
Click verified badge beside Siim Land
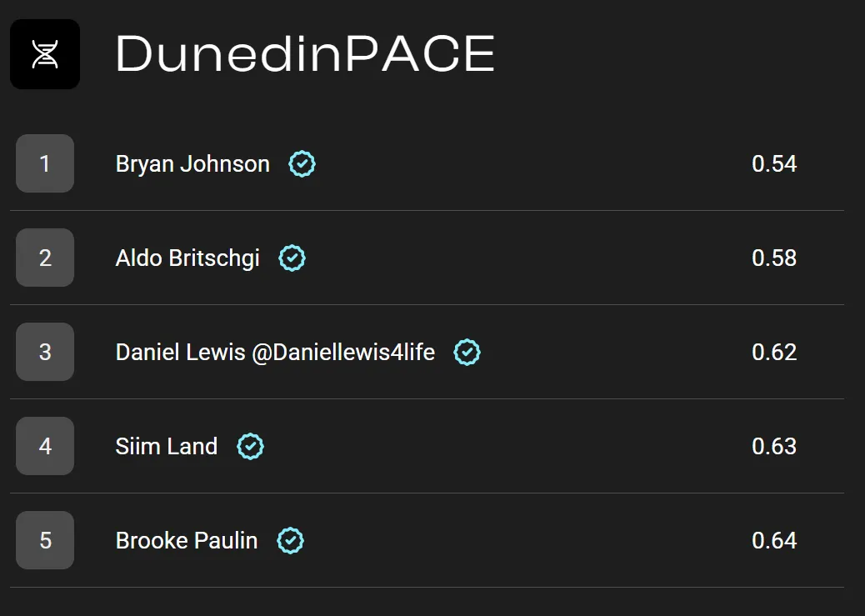point(251,446)
